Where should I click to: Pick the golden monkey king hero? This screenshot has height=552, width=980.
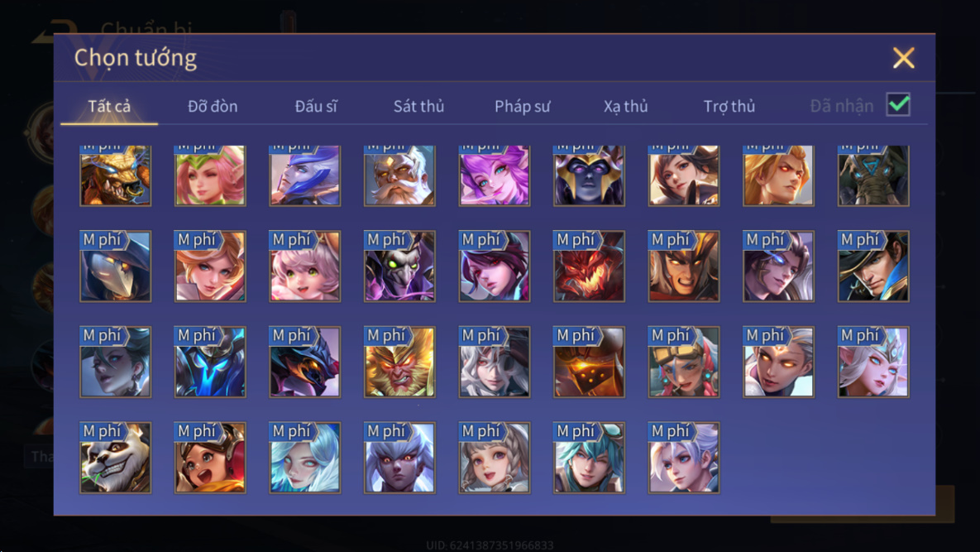400,362
